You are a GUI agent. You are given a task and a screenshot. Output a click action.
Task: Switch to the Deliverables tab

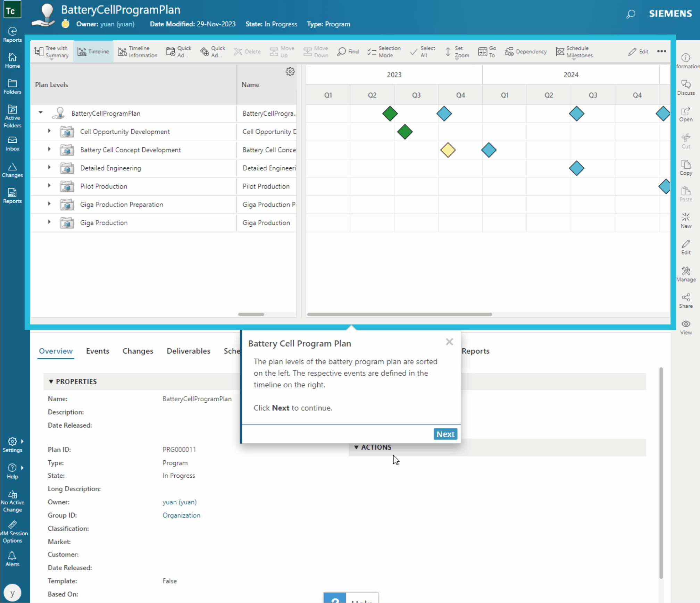tap(189, 351)
